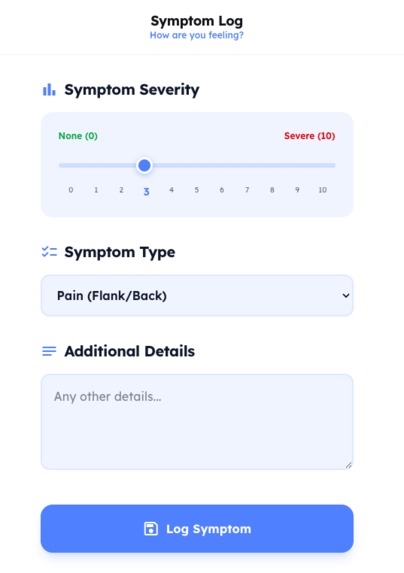Click the lines icon beside Additional Details
Screen dimensions: 404x573
49,351
